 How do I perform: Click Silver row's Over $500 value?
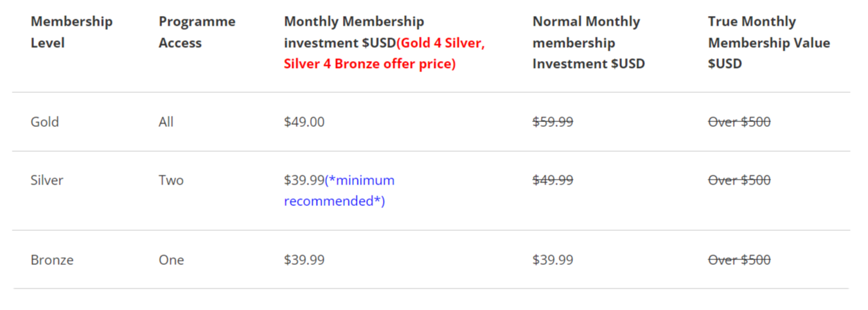pos(739,180)
